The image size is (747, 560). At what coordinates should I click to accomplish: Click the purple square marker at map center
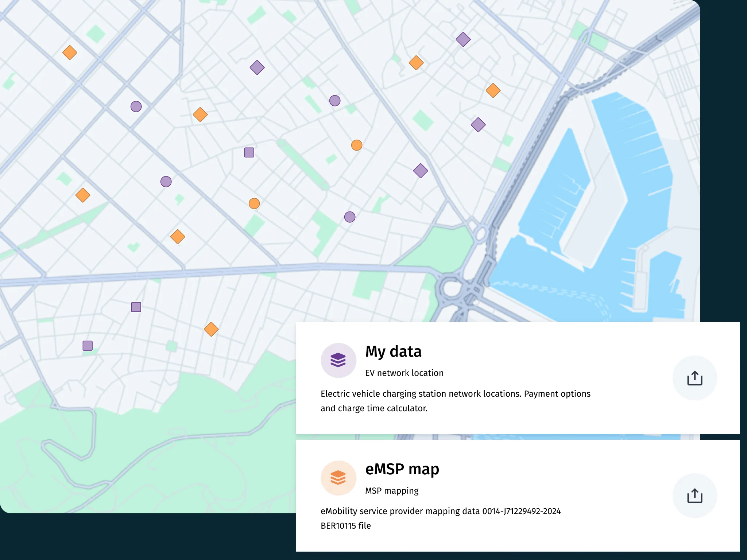[x=249, y=152]
